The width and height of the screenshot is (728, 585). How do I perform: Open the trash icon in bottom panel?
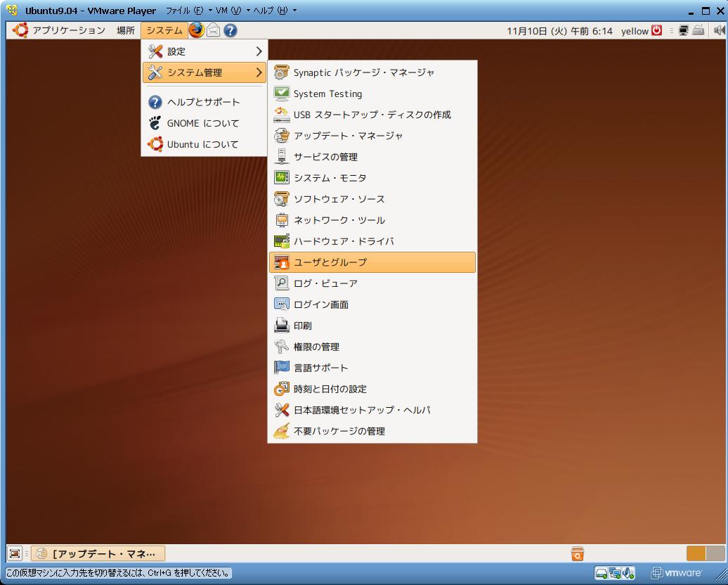coord(577,553)
